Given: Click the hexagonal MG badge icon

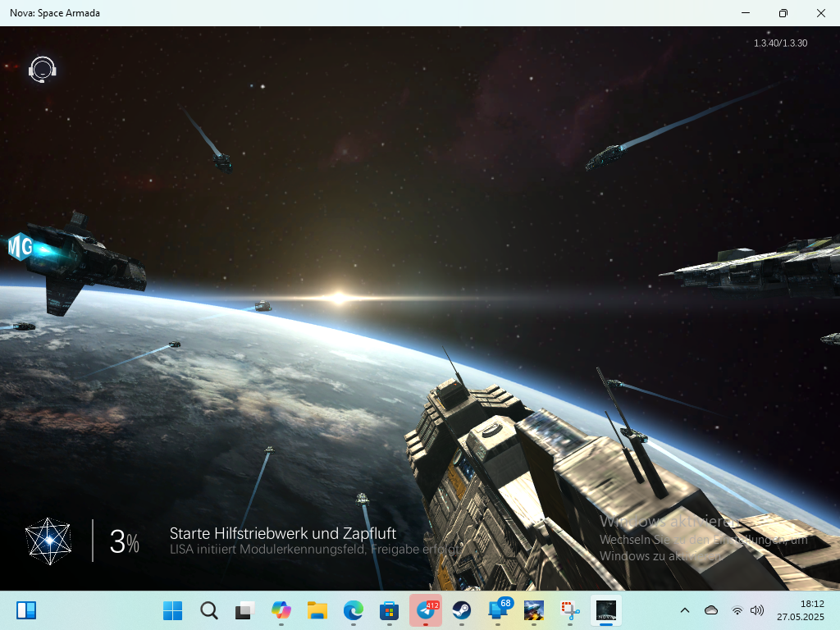Looking at the screenshot, I should pyautogui.click(x=21, y=245).
